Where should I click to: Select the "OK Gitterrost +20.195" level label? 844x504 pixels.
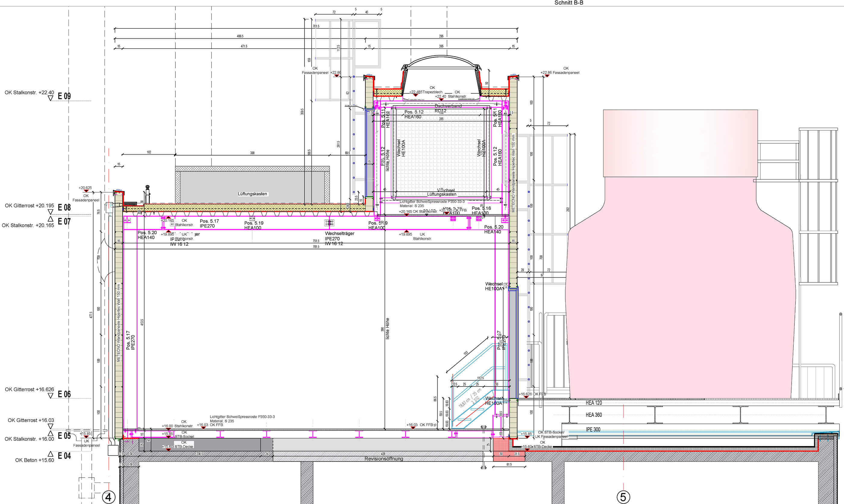29,206
